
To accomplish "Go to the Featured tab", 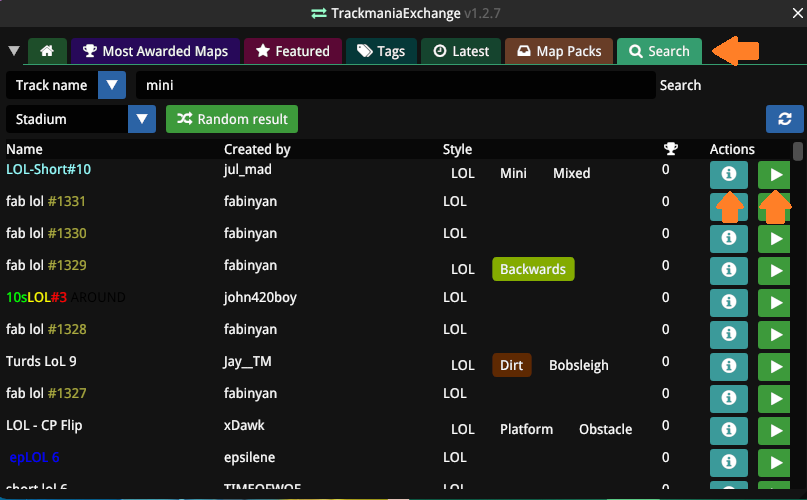I will [x=293, y=51].
